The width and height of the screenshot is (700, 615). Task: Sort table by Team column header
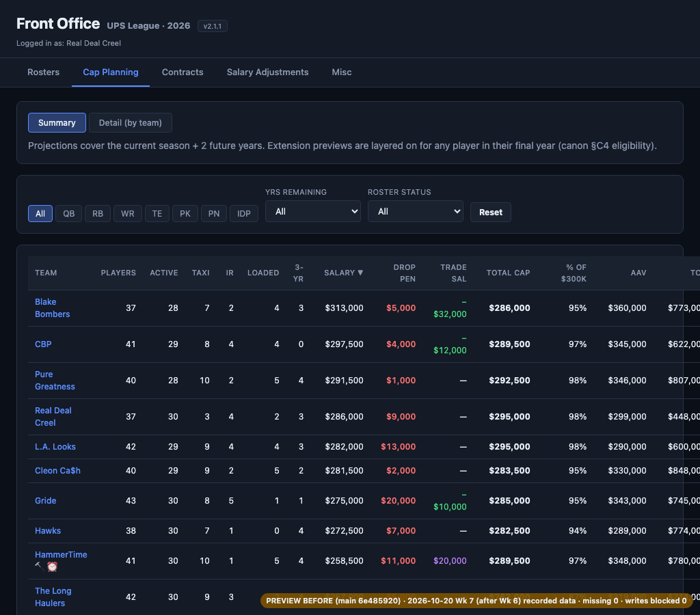tap(46, 273)
